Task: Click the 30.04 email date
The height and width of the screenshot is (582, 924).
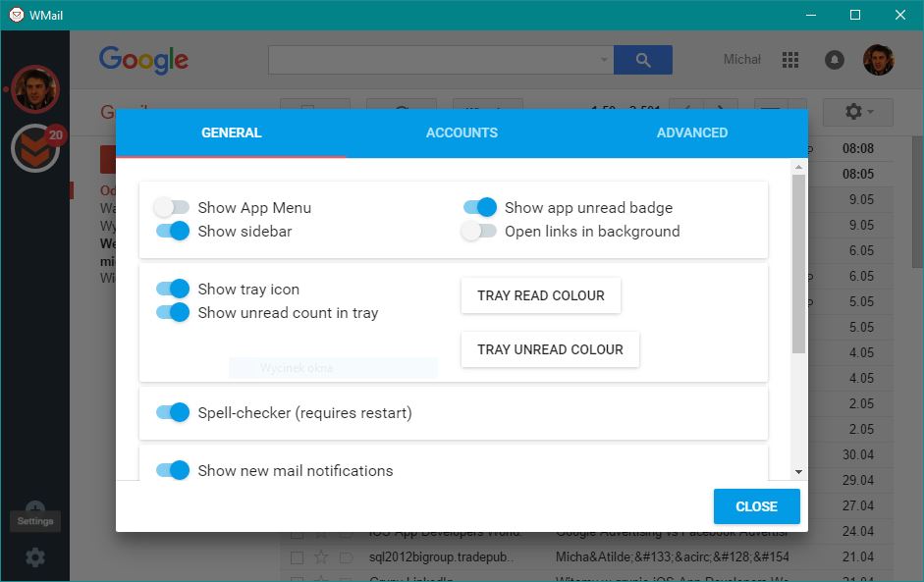Action: (x=858, y=454)
